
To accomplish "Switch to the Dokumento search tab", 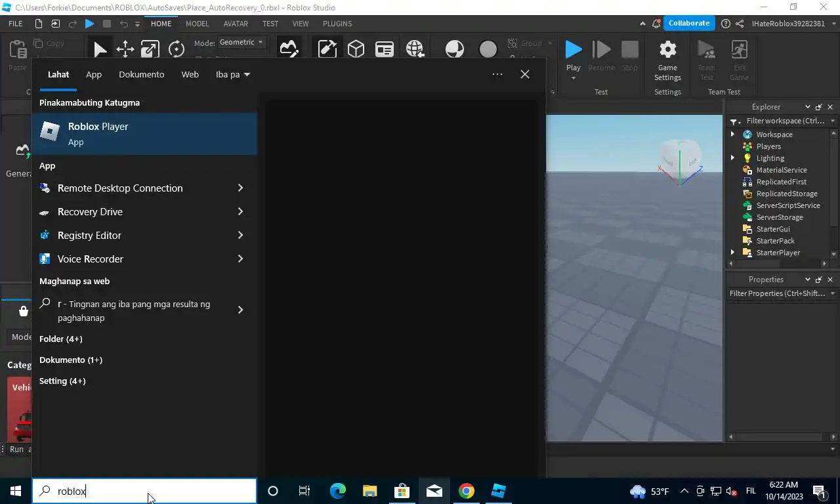I will (142, 75).
